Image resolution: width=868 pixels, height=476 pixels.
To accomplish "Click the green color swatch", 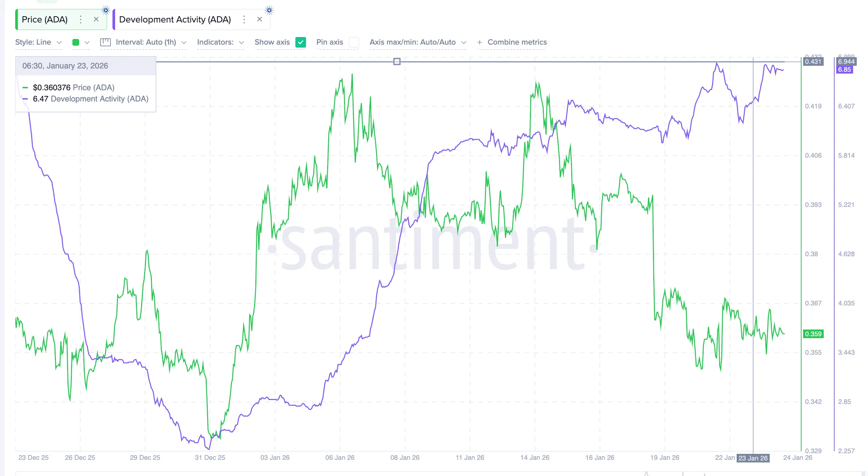I will (76, 42).
